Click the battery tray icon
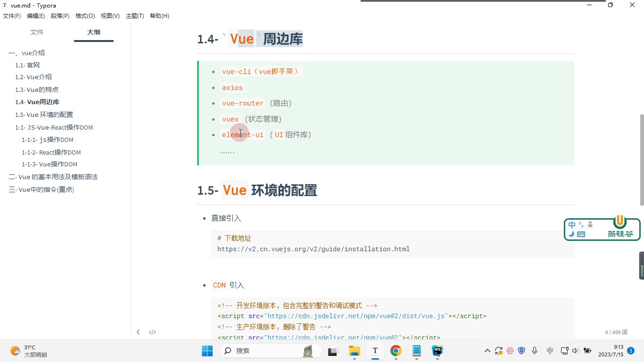This screenshot has width=644, height=362. [587, 351]
